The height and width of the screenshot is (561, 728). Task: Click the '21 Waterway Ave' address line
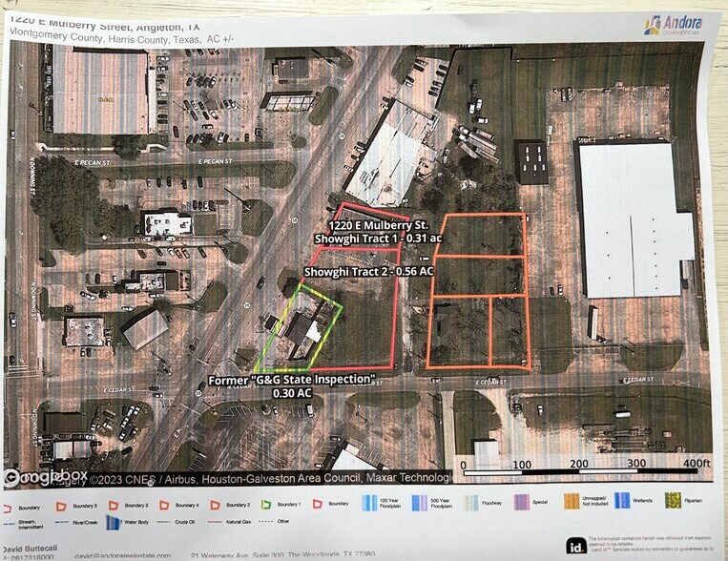click(x=283, y=554)
